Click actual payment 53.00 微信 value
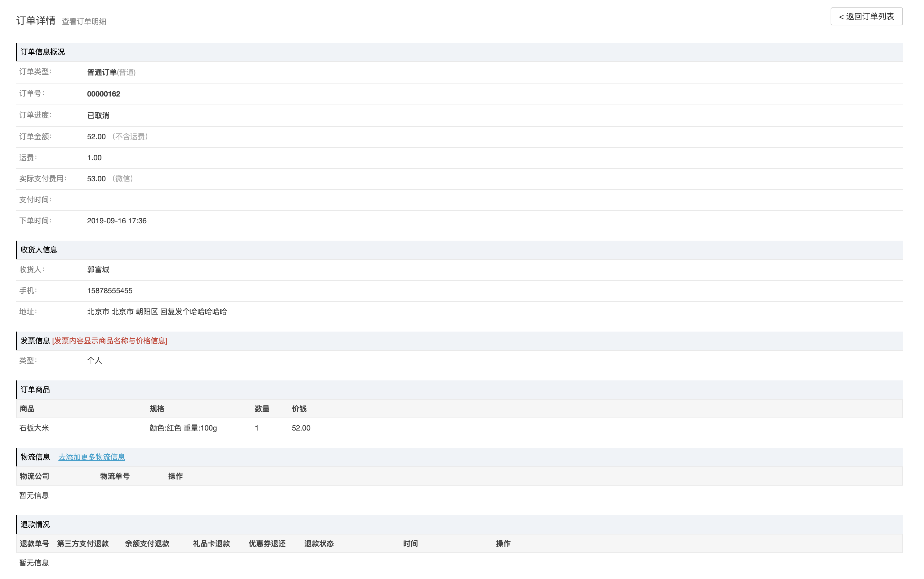The width and height of the screenshot is (924, 579). click(x=110, y=178)
